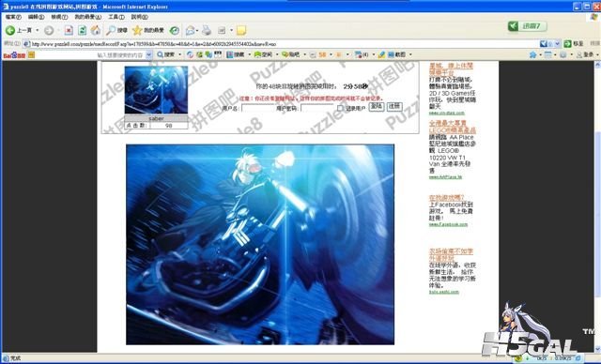Open the Edit menu in menu bar
Viewport: 601px width, 364px height.
tap(36, 17)
